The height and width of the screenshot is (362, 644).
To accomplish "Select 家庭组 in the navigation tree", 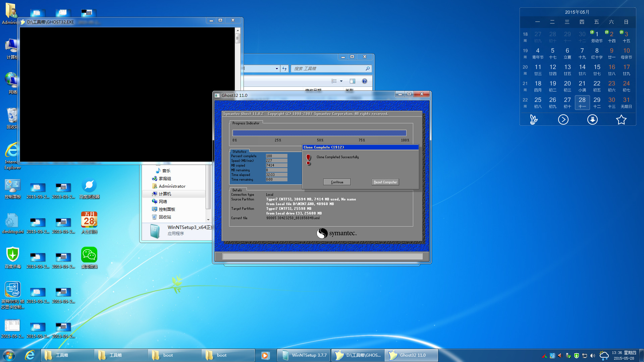I will tap(162, 178).
